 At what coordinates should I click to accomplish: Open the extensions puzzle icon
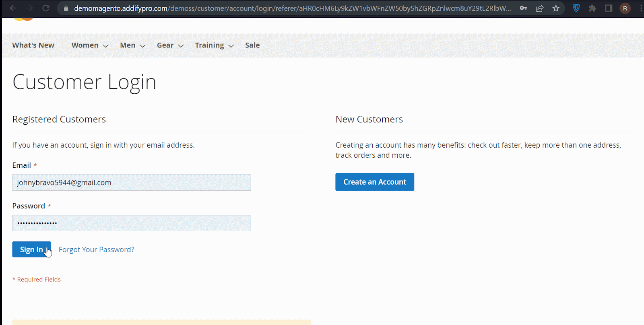point(592,8)
